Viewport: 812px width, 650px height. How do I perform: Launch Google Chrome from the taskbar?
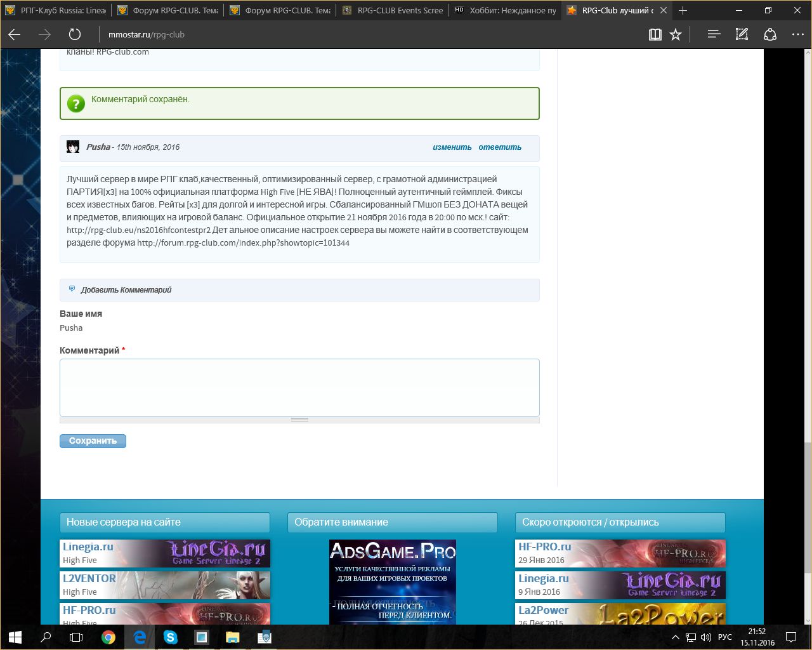pos(108,637)
